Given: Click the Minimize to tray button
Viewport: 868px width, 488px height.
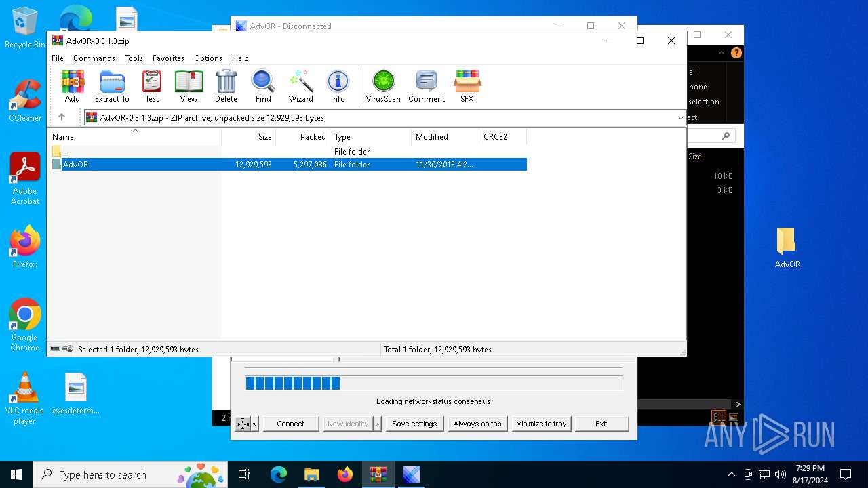Looking at the screenshot, I should tap(541, 424).
